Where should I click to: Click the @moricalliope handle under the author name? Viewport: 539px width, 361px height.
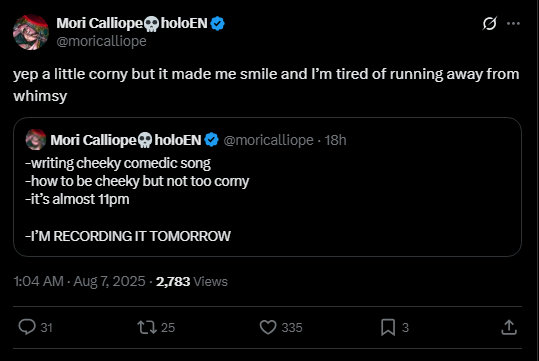coord(101,41)
